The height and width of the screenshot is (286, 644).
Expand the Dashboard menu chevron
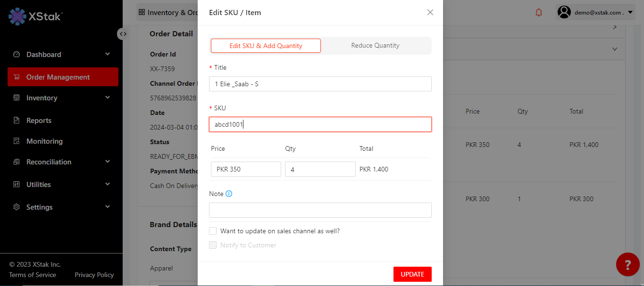(108, 54)
